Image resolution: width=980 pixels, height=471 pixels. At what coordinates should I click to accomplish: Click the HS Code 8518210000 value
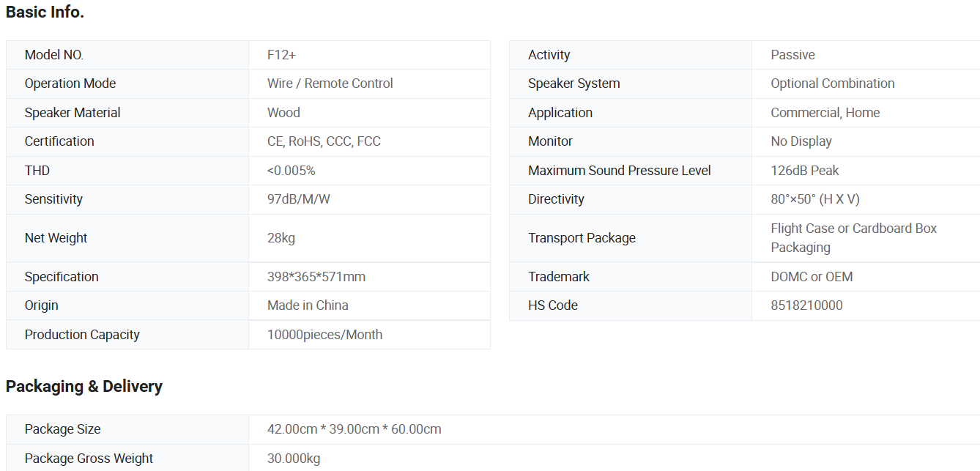806,305
